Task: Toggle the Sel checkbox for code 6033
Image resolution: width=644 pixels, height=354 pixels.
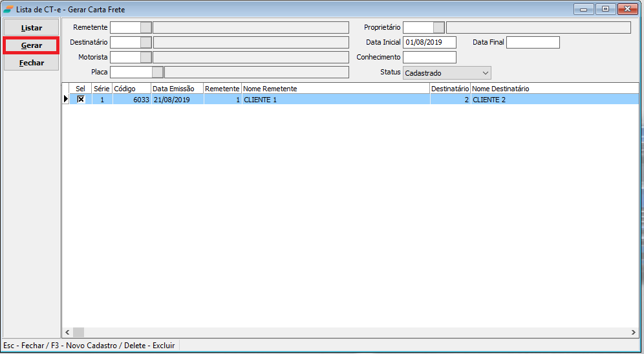Action: click(81, 99)
